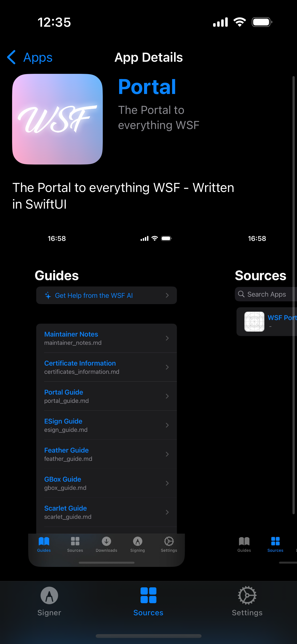Tap blue Sources icon in second preview
Viewport: 297px width, 644px height.
[275, 541]
